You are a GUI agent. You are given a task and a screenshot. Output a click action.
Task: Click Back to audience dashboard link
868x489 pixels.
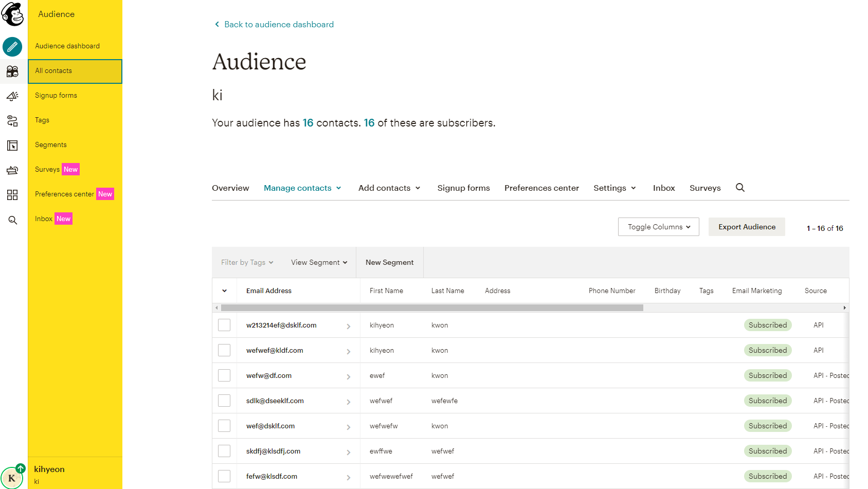[x=279, y=24]
